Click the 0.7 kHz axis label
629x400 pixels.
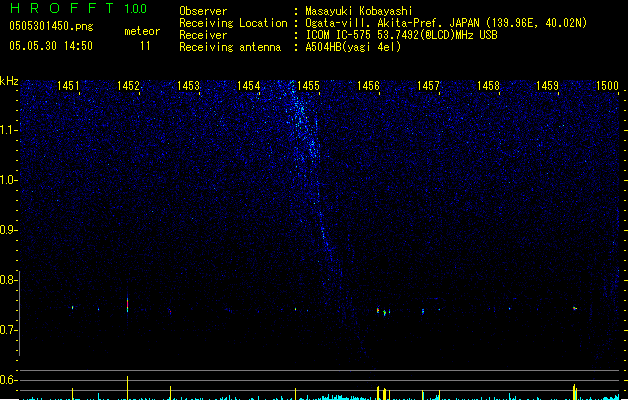pyautogui.click(x=8, y=330)
